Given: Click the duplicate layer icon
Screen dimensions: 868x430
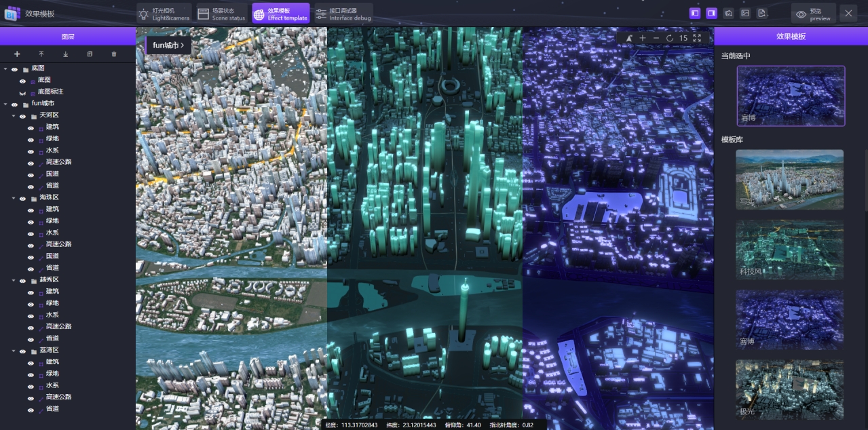Looking at the screenshot, I should pyautogui.click(x=90, y=54).
